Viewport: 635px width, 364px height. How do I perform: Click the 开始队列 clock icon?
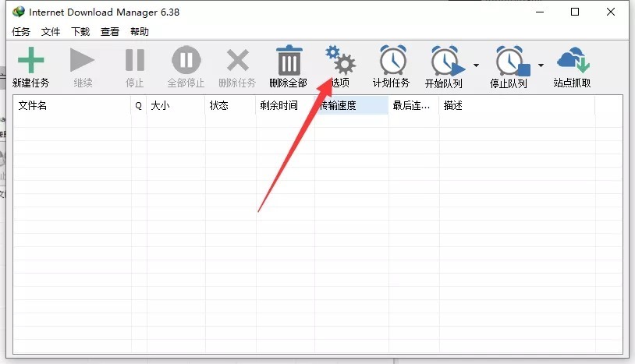point(448,61)
